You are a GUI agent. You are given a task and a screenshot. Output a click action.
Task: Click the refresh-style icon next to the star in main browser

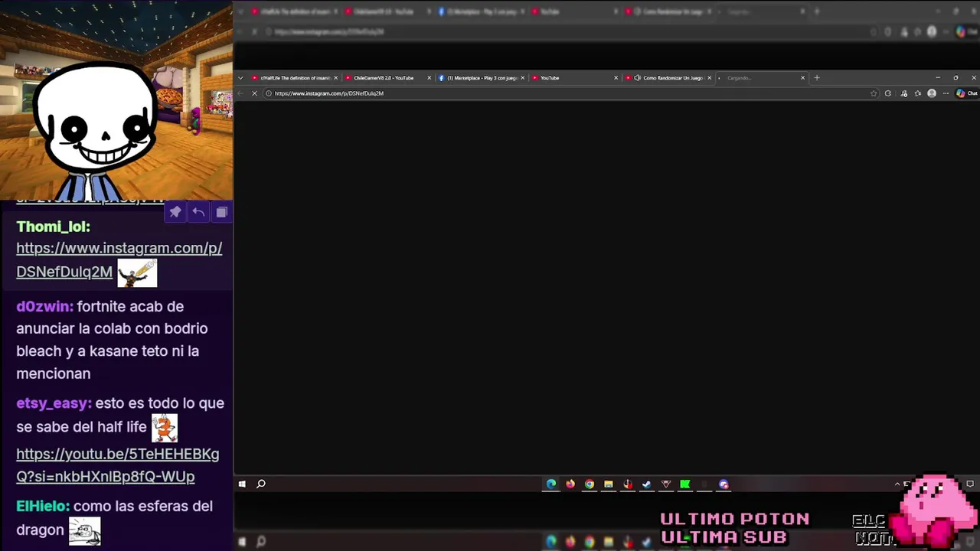click(x=887, y=93)
